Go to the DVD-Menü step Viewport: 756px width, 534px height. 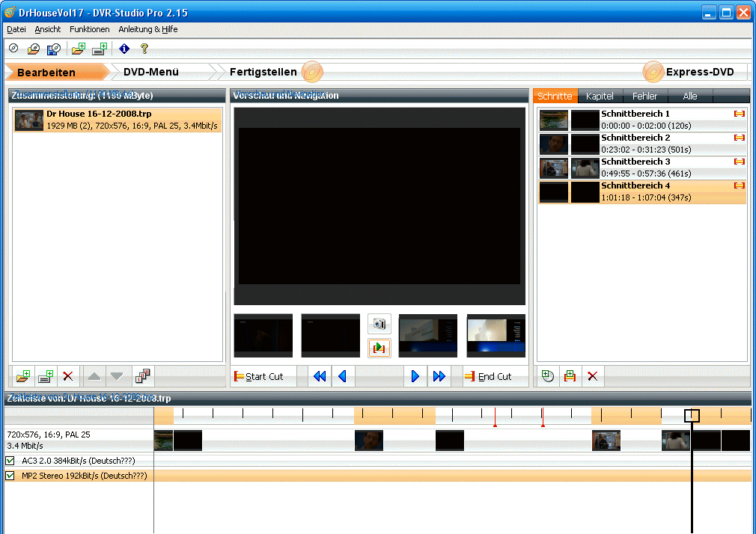click(x=151, y=72)
